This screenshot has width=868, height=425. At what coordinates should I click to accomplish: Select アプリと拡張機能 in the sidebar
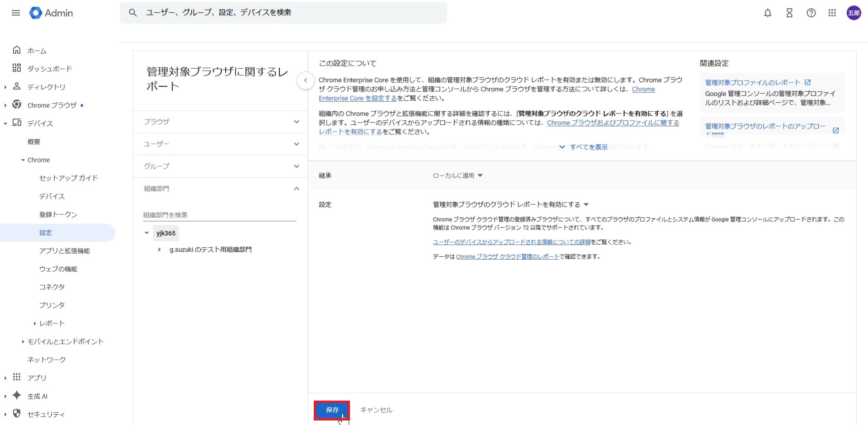click(64, 250)
